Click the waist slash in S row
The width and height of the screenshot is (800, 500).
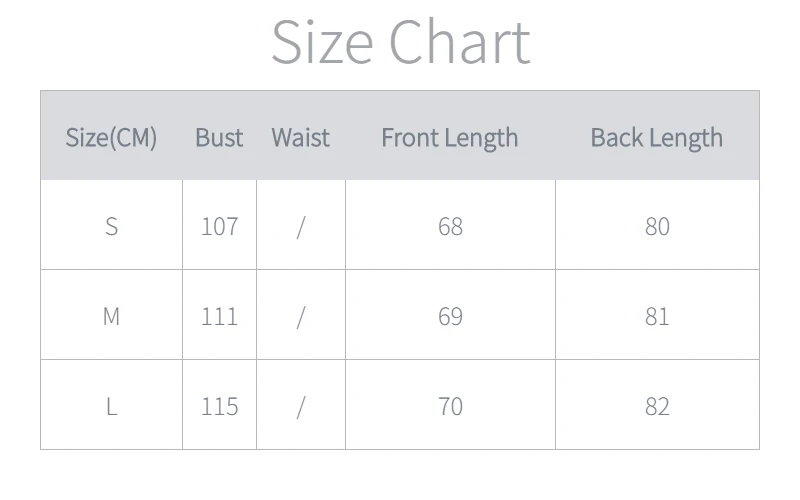[301, 227]
